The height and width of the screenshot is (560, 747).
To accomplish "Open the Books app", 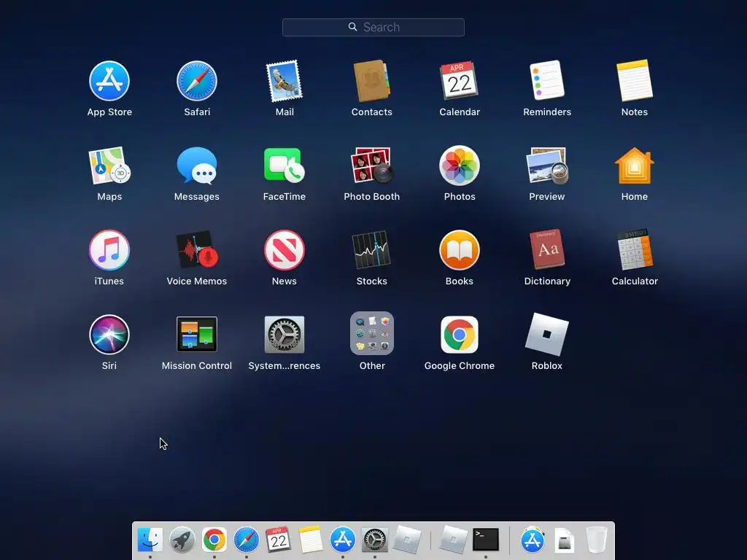I will (460, 250).
